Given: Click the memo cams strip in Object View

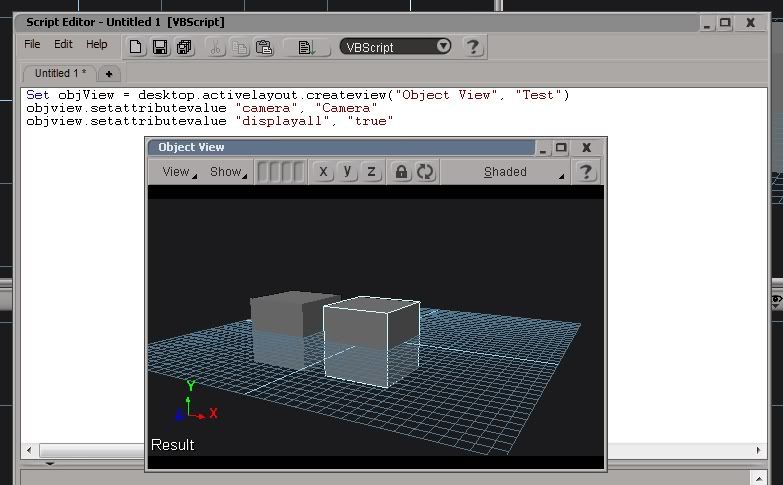Looking at the screenshot, I should coord(281,172).
